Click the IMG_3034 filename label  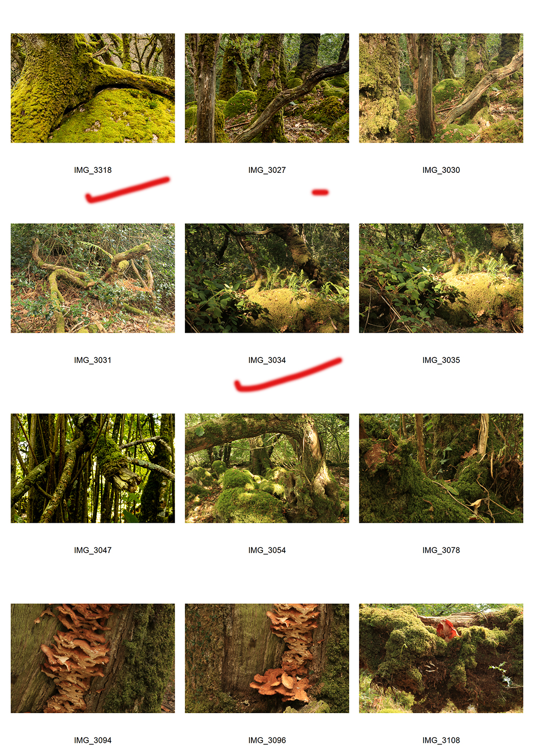coord(267,360)
